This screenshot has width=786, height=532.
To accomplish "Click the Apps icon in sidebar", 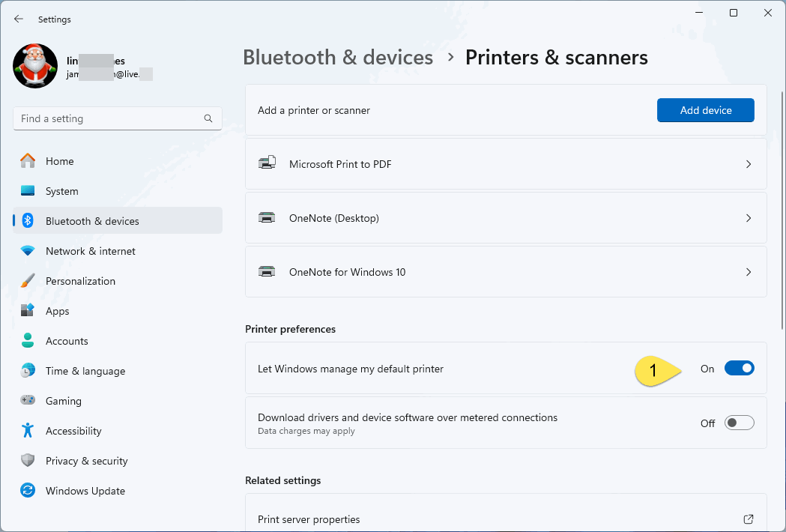I will (28, 311).
